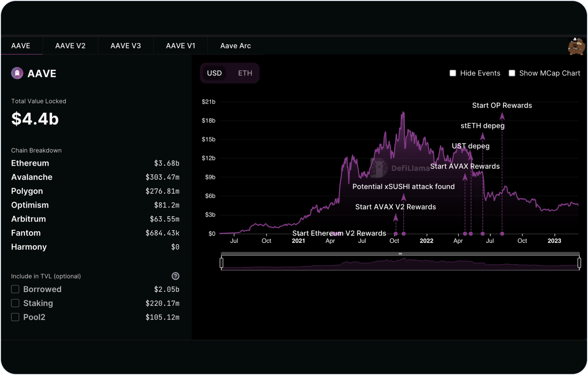Viewport: 588px width, 375px height.
Task: Open the Aave Arc tab
Action: click(x=235, y=46)
